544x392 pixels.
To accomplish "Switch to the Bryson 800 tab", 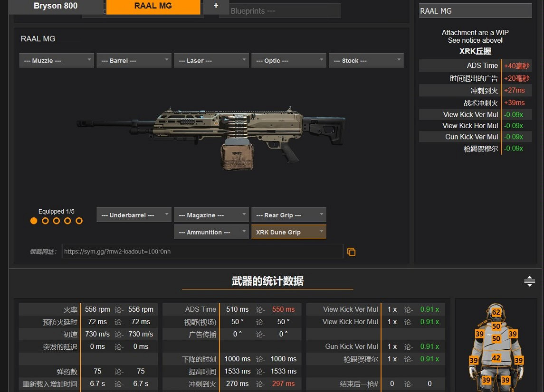I will click(56, 6).
